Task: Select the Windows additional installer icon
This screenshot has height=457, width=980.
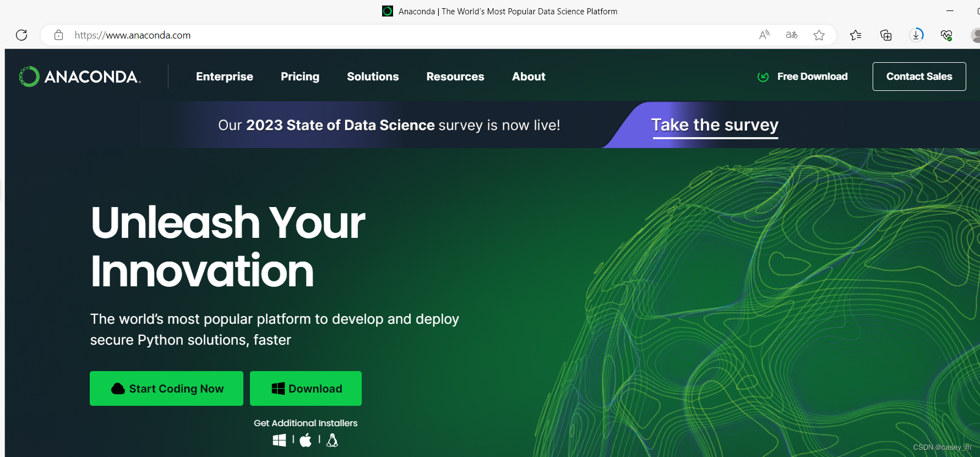Action: (280, 440)
